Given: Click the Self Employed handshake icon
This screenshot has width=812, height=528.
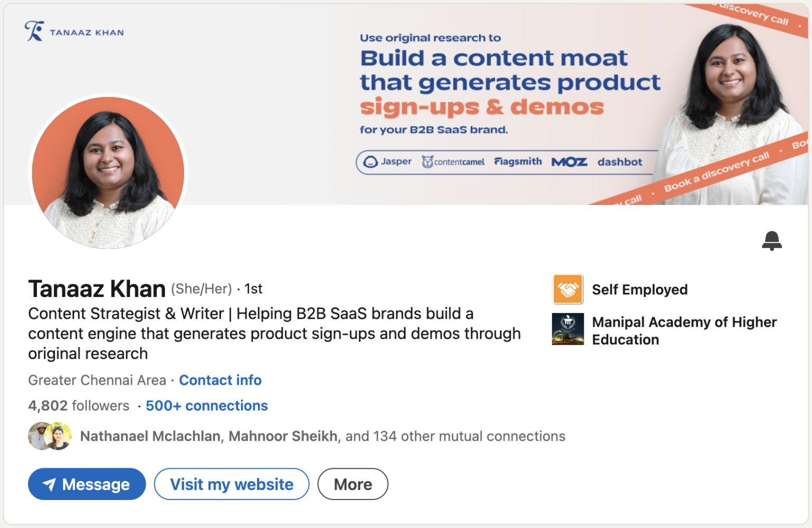Looking at the screenshot, I should tap(568, 289).
